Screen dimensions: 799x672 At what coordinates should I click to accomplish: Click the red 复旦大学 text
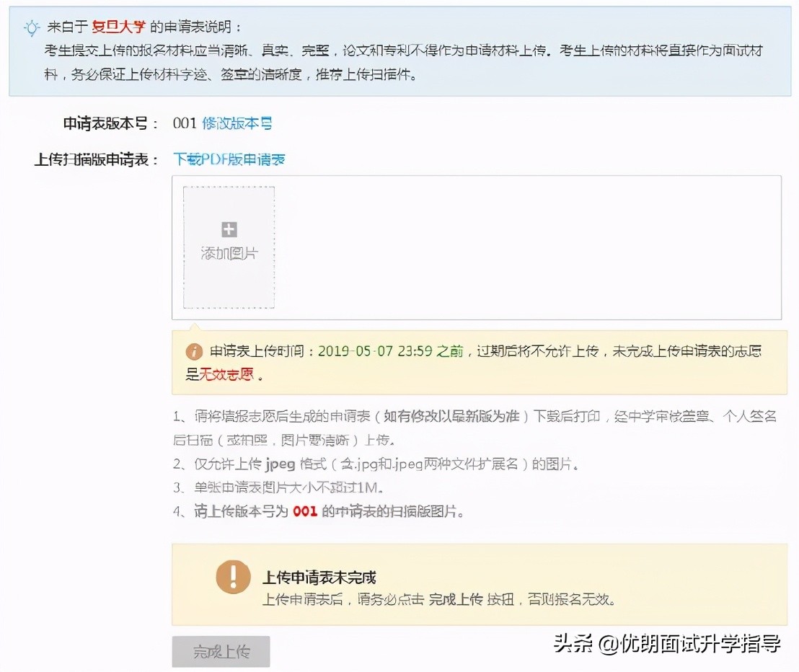tap(119, 27)
